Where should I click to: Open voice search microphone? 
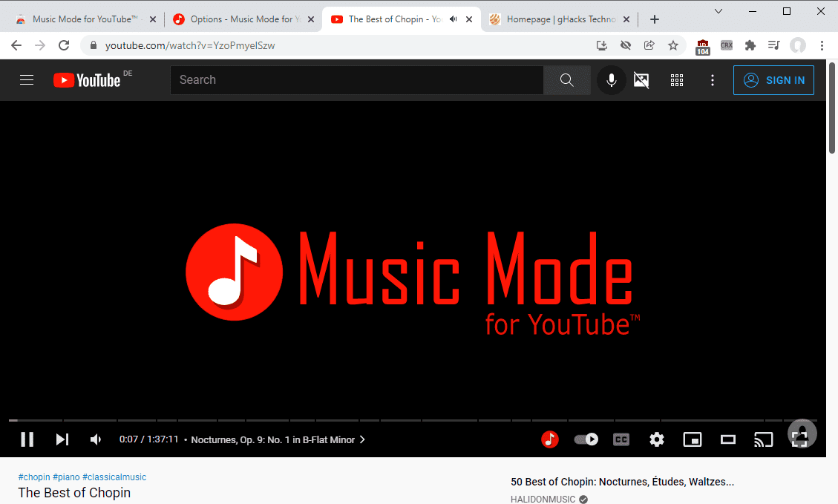611,80
